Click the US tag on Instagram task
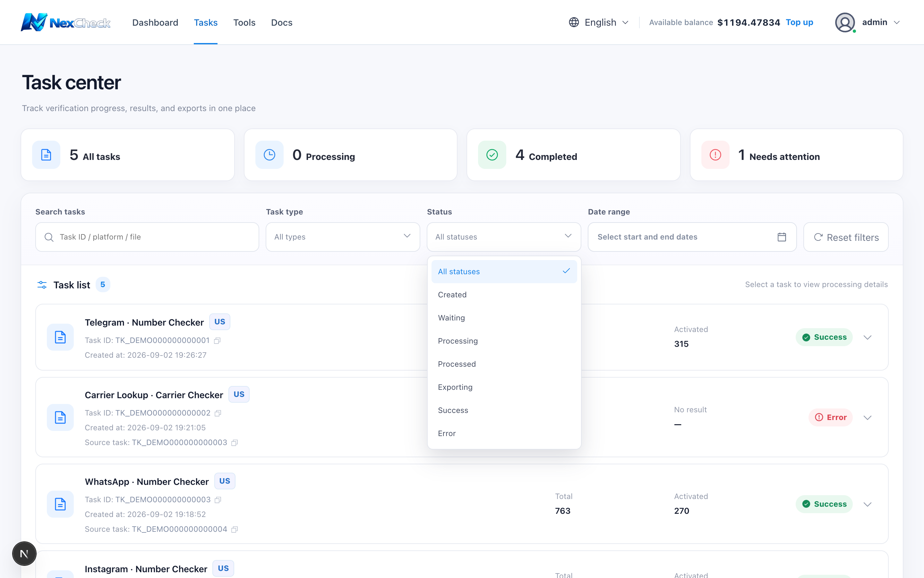The image size is (924, 578). point(223,568)
